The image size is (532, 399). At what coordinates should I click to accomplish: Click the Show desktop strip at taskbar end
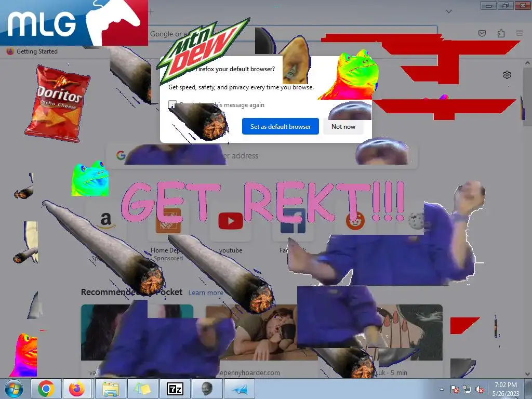coord(528,389)
